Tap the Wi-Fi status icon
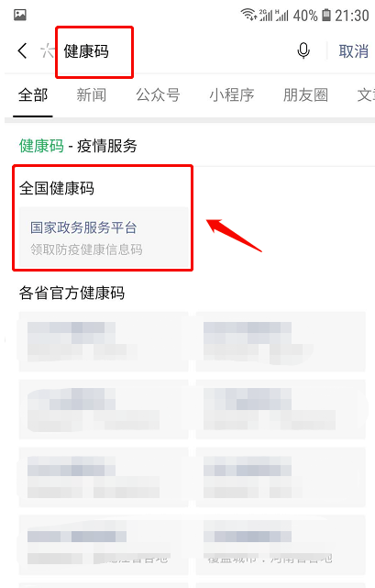The image size is (375, 588). (x=248, y=15)
